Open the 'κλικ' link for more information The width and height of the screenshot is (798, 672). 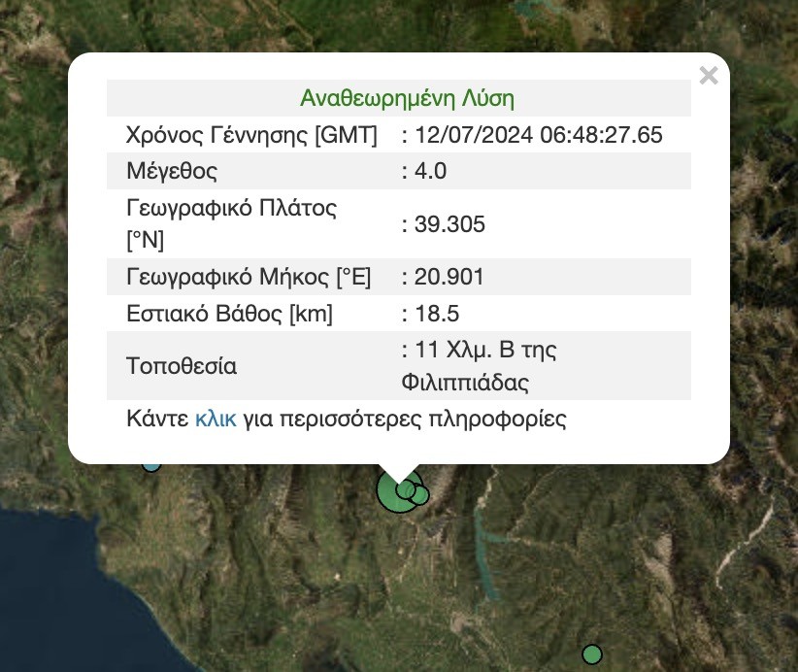[x=216, y=419]
